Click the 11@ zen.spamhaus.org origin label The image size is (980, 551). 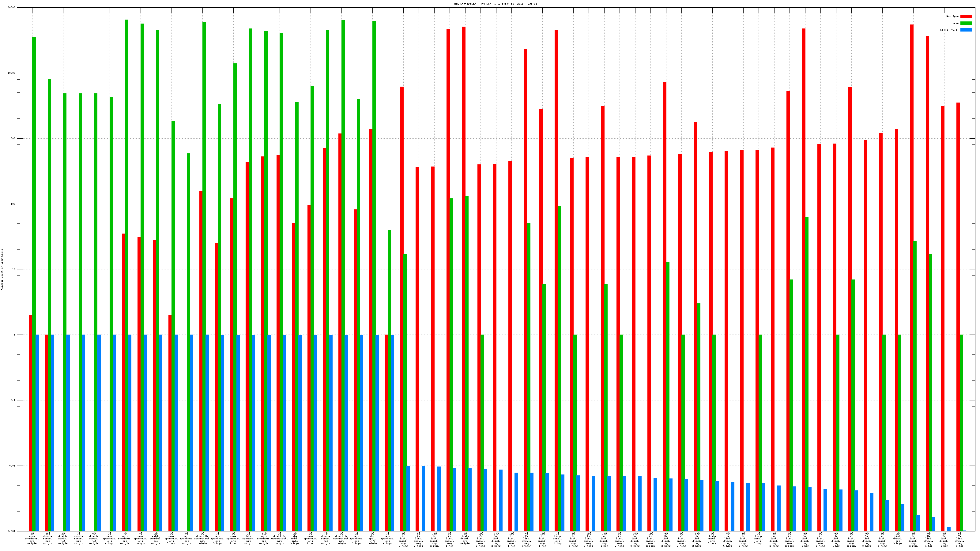point(264,538)
